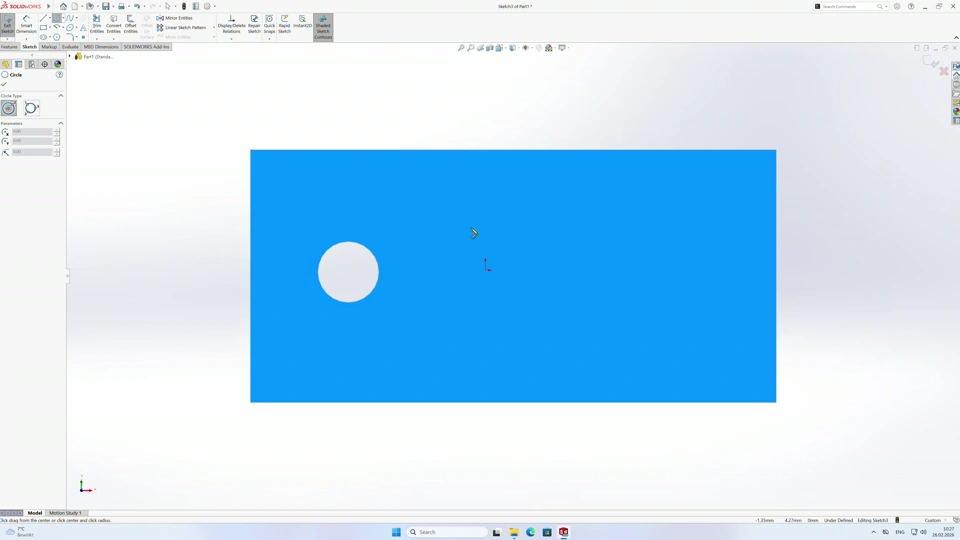Image resolution: width=960 pixels, height=540 pixels.
Task: Click Linear Sketch Pattern
Action: tap(181, 28)
